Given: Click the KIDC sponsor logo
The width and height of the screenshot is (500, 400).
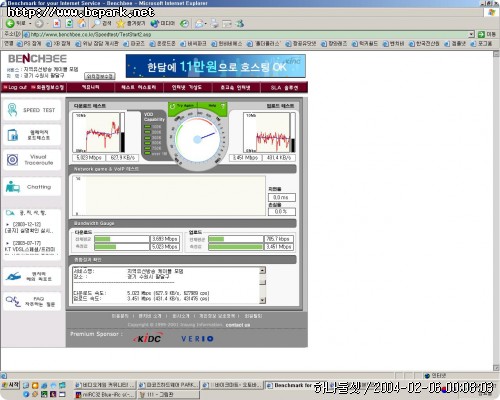Looking at the screenshot, I should click(148, 338).
